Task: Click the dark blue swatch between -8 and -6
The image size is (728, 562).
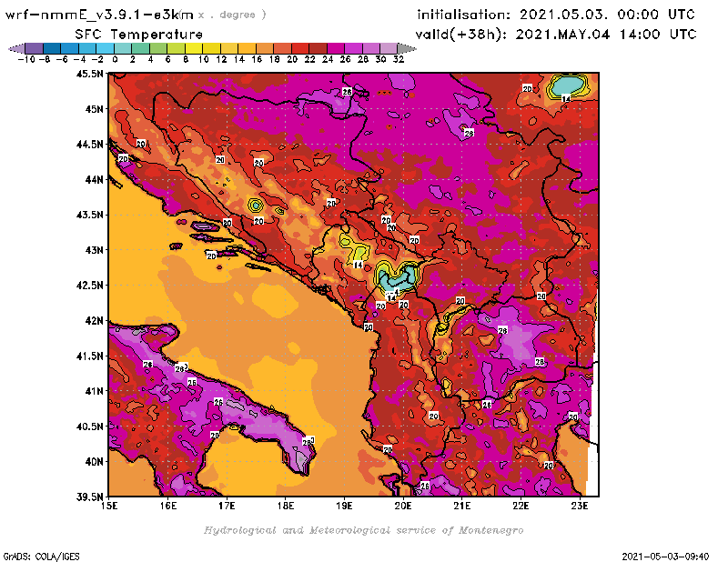Action: coord(52,48)
